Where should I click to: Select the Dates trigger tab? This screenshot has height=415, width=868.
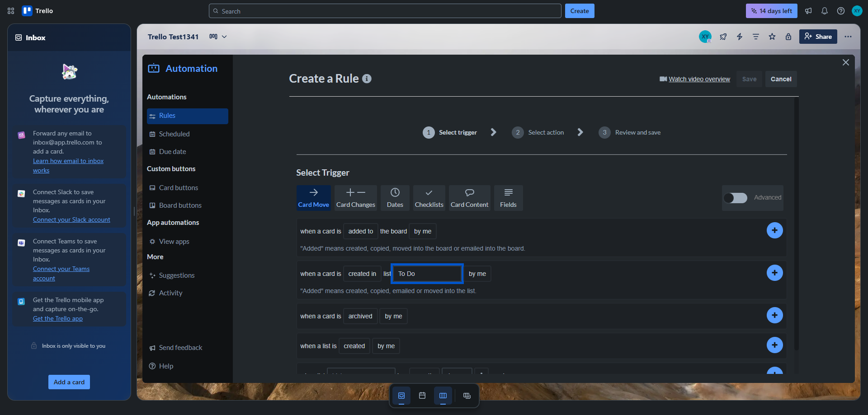395,198
